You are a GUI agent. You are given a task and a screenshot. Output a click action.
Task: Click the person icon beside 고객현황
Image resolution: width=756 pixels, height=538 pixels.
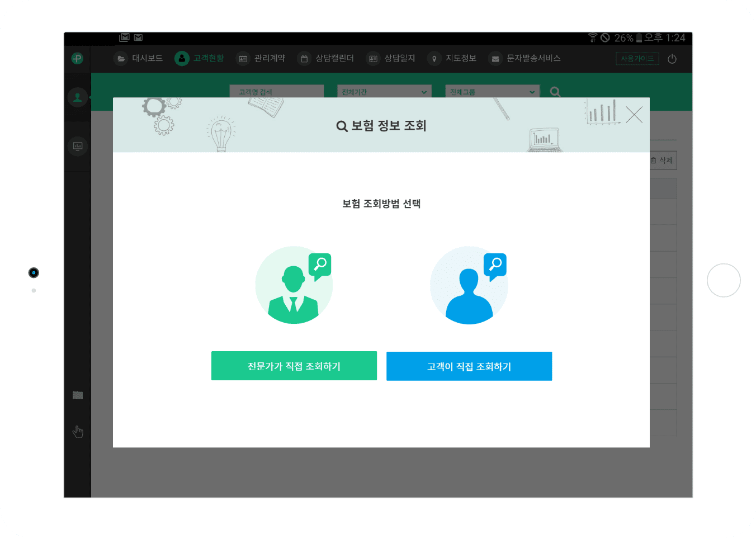[x=182, y=58]
